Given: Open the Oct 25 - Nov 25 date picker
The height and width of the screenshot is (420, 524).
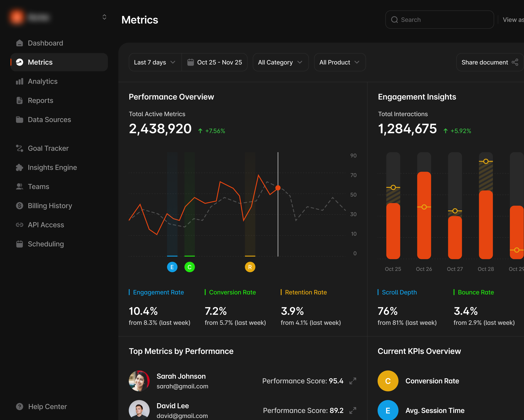Looking at the screenshot, I should [215, 62].
